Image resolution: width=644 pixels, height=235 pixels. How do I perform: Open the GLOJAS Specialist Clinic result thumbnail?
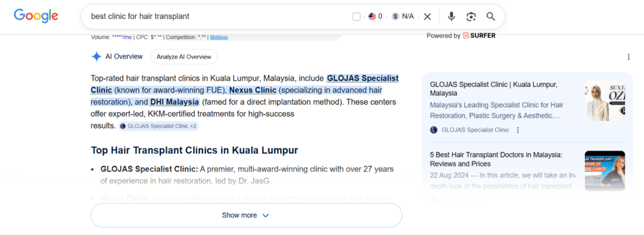[x=604, y=101]
